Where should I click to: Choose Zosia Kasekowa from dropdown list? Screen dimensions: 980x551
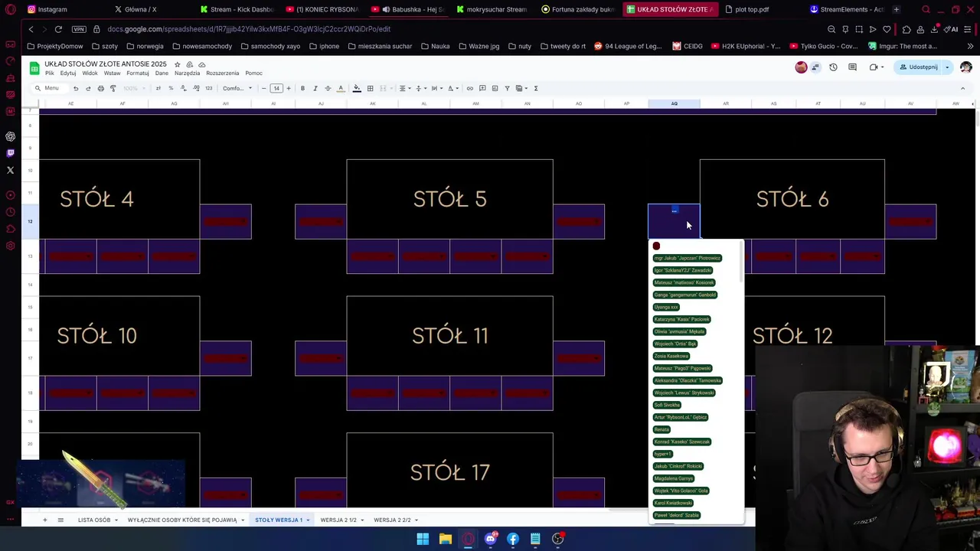coord(671,356)
